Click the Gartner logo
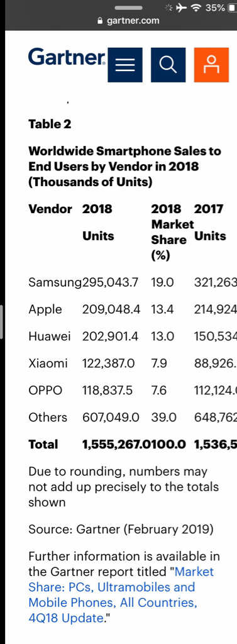Screen dimensions: 237x644 (x=67, y=57)
